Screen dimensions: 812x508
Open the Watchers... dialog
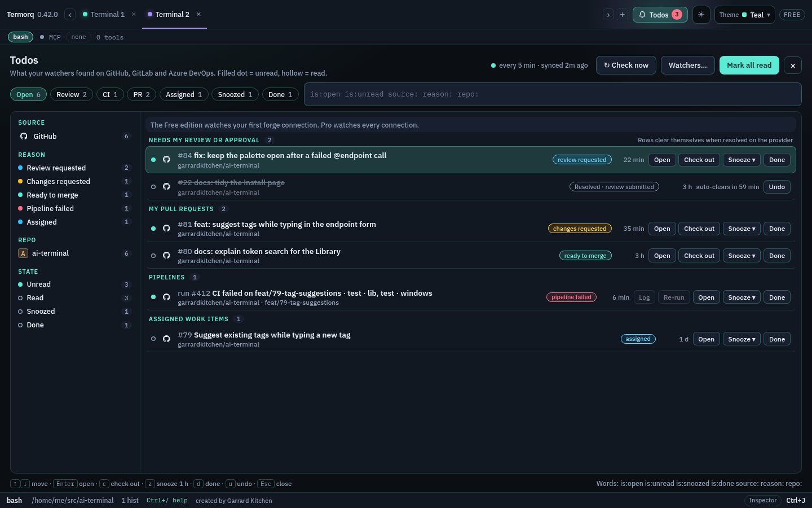coord(687,65)
